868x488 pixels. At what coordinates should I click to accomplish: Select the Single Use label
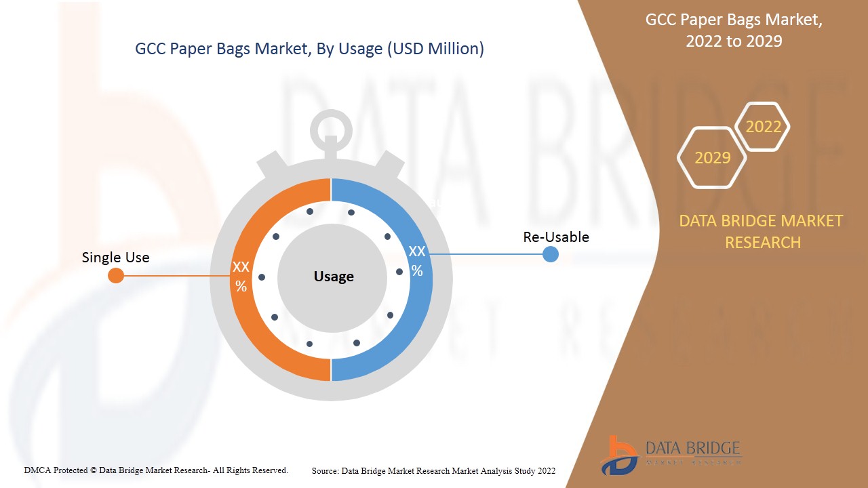[115, 258]
